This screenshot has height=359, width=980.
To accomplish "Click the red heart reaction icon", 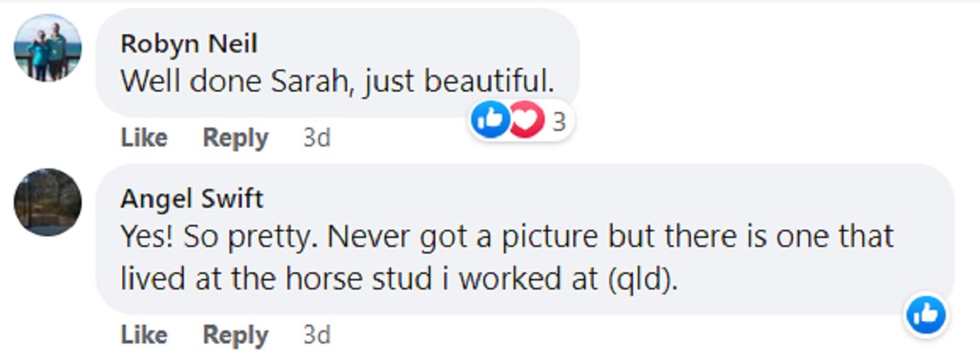I will pyautogui.click(x=527, y=122).
